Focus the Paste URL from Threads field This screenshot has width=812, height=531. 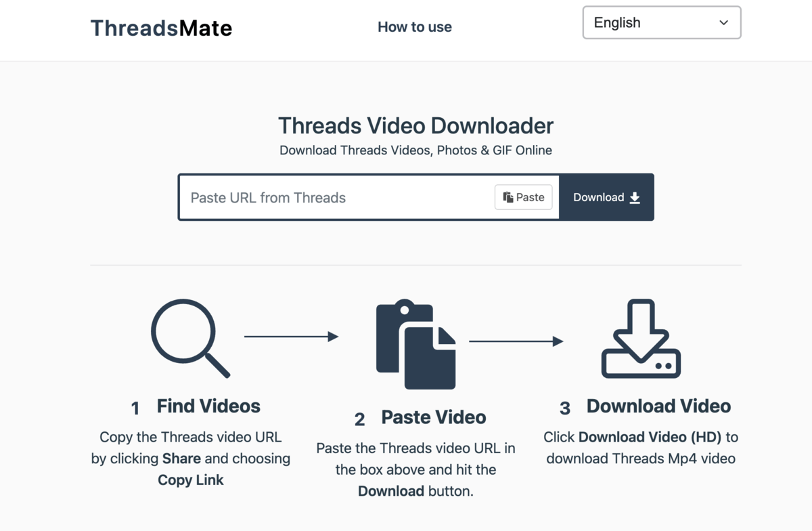pyautogui.click(x=338, y=198)
